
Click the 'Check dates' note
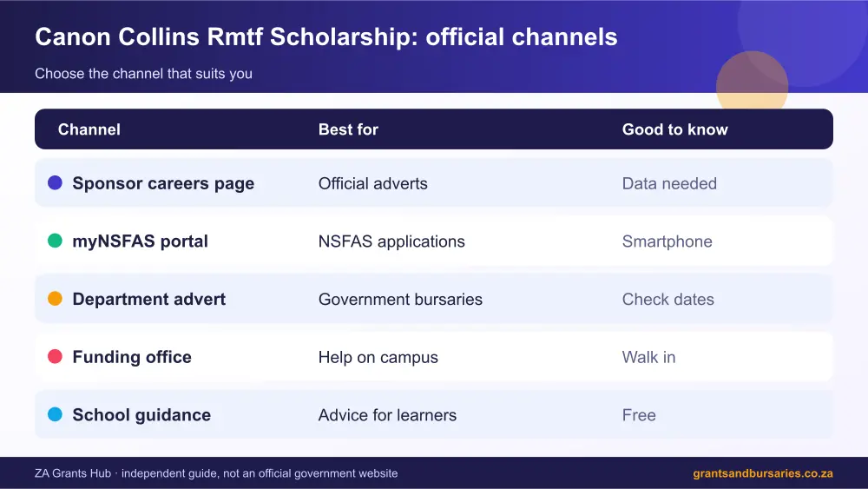click(x=668, y=300)
